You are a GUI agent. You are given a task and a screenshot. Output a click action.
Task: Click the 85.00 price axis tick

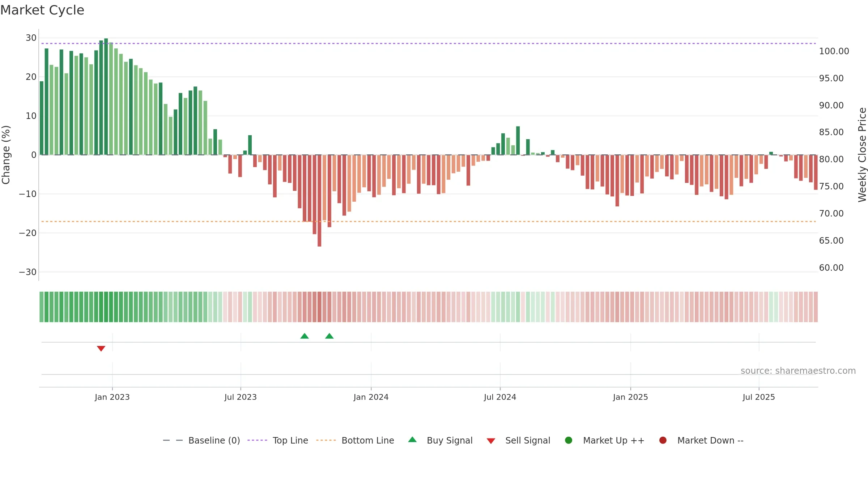pos(831,132)
